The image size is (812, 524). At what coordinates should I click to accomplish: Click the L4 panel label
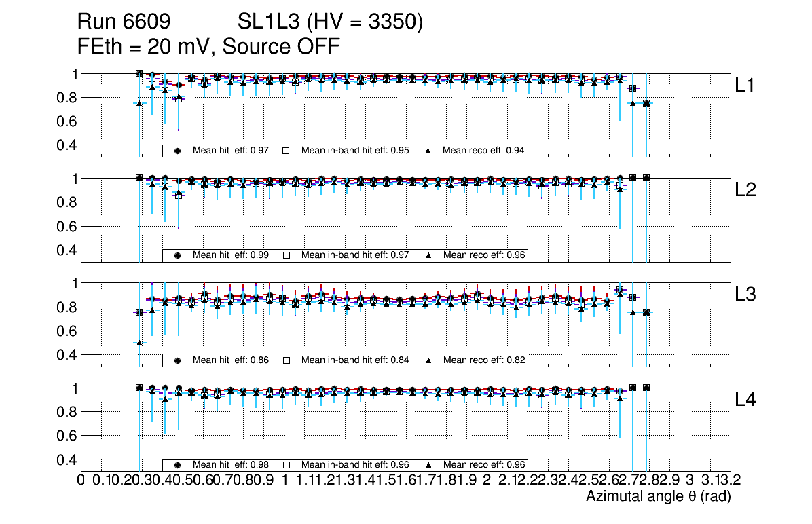[745, 400]
